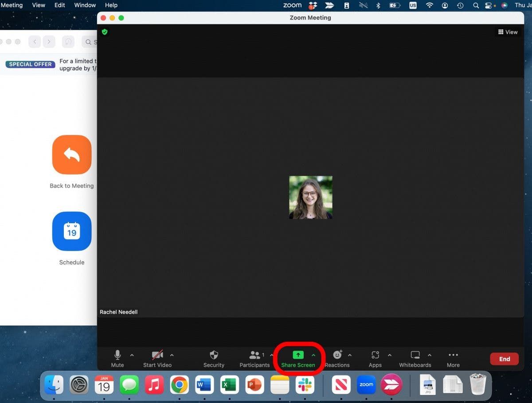Expand the arrow next to Apps
The height and width of the screenshot is (403, 532).
390,355
